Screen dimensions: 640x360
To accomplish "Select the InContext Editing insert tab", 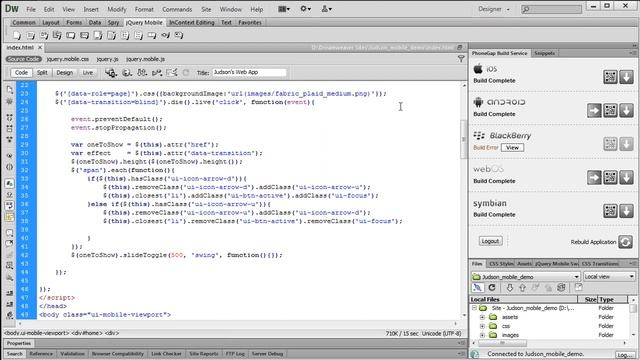I will pyautogui.click(x=191, y=22).
